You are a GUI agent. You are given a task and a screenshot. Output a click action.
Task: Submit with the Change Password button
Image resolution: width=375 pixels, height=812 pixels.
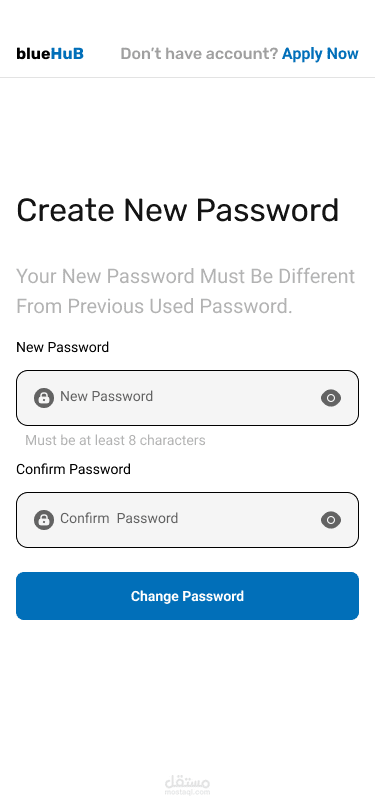(188, 596)
